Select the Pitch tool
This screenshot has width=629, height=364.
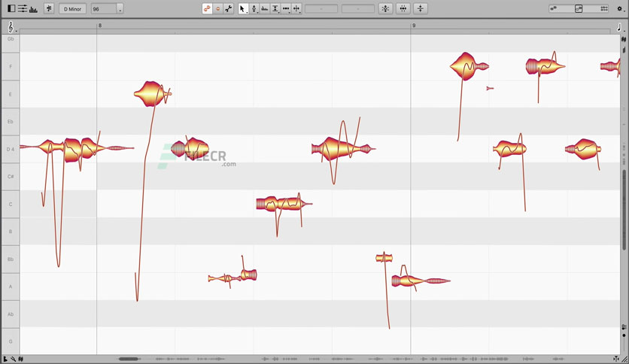(254, 8)
